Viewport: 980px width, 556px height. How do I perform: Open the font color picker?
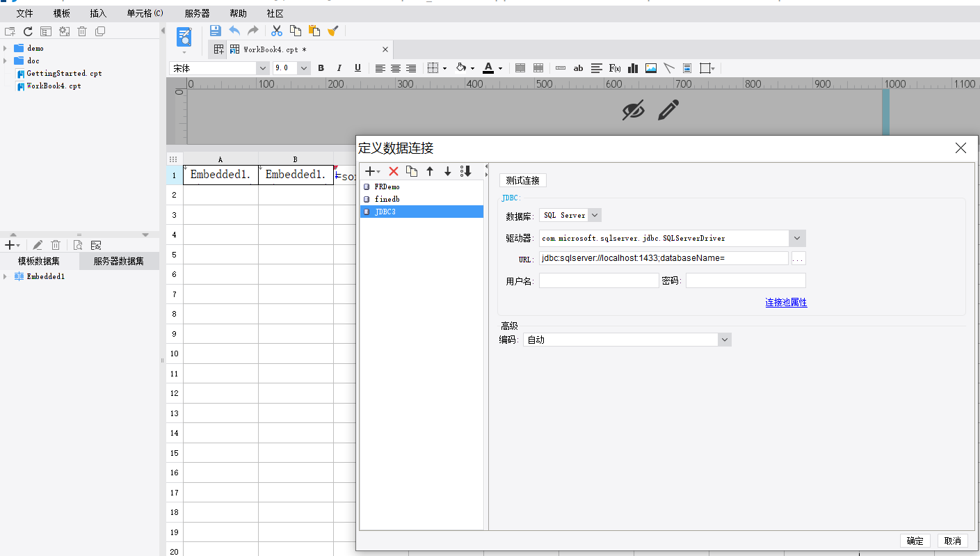point(492,68)
